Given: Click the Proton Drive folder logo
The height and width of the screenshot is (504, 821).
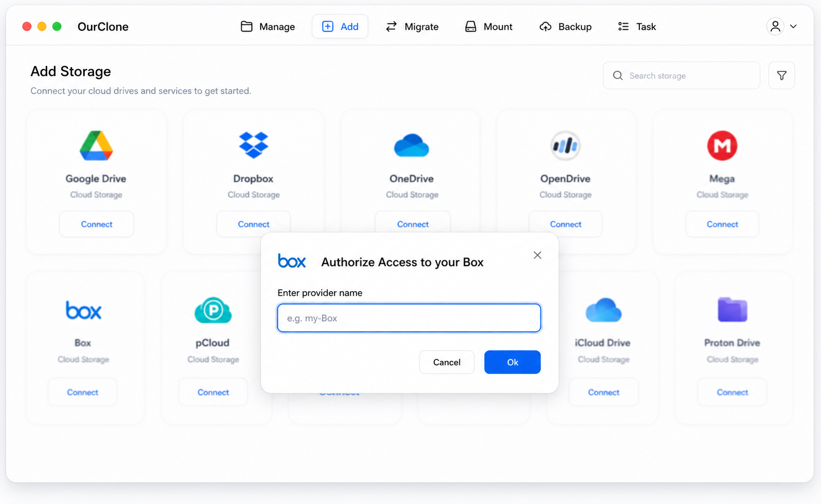Looking at the screenshot, I should pos(732,310).
